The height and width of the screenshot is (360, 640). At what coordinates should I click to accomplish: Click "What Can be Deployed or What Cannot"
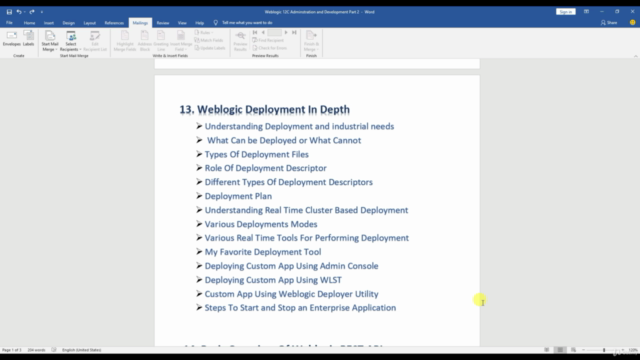coord(284,140)
